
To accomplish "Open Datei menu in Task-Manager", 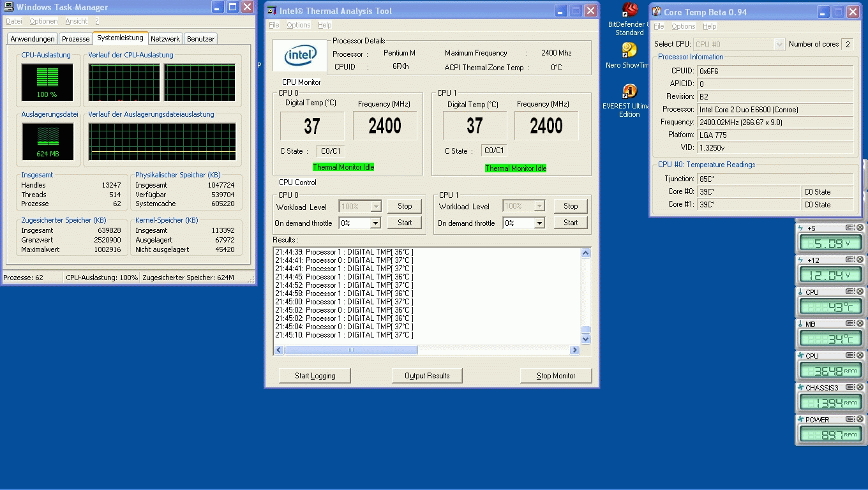I will tap(13, 21).
